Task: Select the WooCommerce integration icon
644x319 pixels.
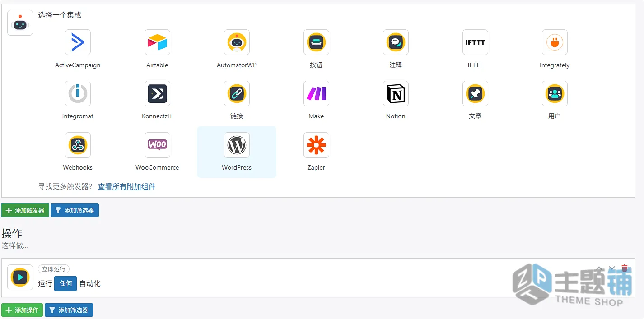Action: (x=157, y=145)
